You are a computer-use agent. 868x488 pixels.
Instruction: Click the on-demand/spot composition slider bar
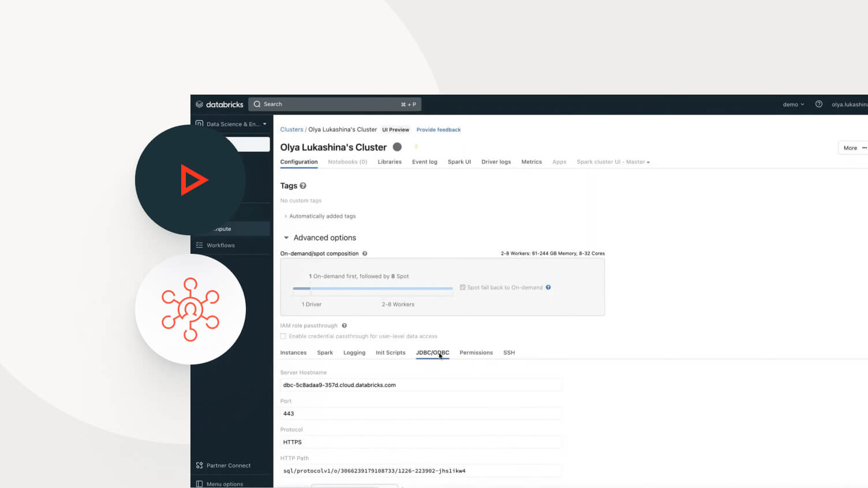(x=373, y=288)
